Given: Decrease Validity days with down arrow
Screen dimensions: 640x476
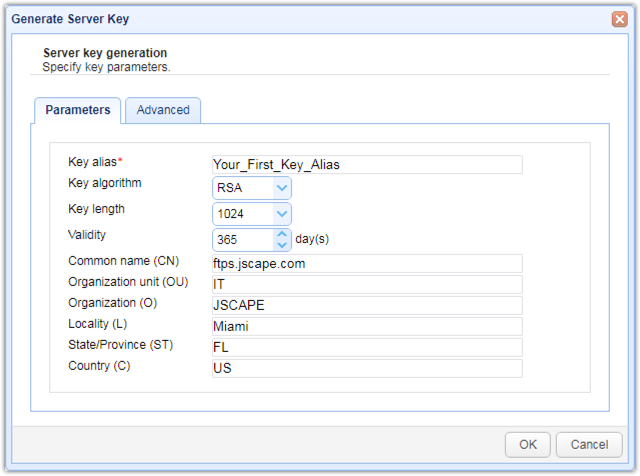Looking at the screenshot, I should pyautogui.click(x=282, y=245).
